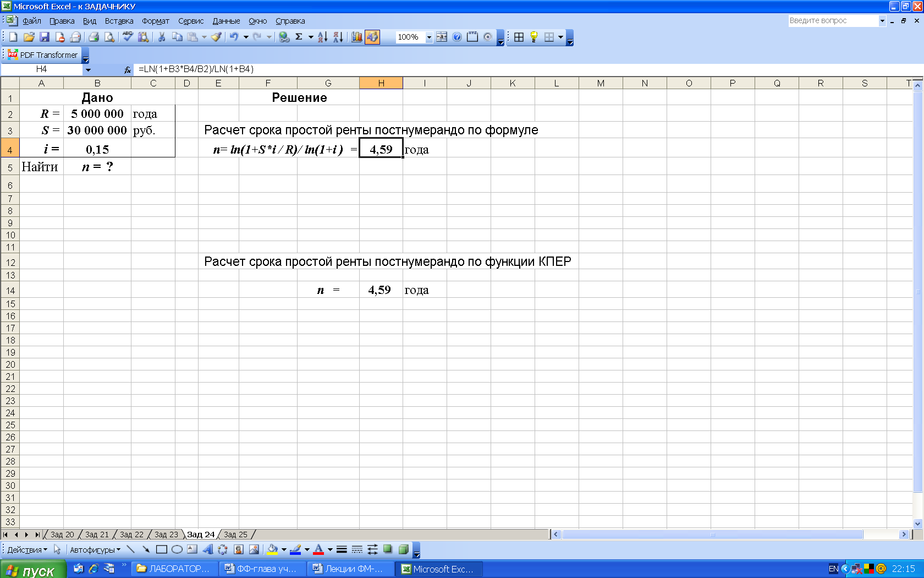The image size is (924, 578).
Task: Switch to sheet tab Зад 23
Action: click(x=166, y=535)
